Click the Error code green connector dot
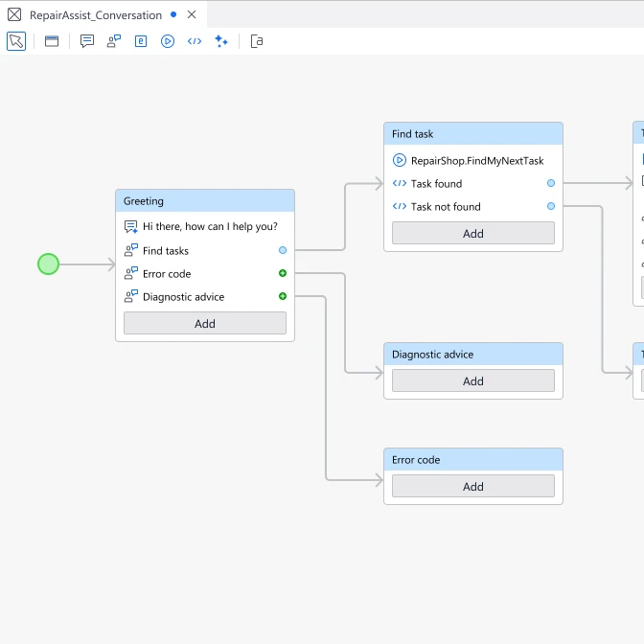Image resolution: width=644 pixels, height=644 pixels. (x=283, y=273)
